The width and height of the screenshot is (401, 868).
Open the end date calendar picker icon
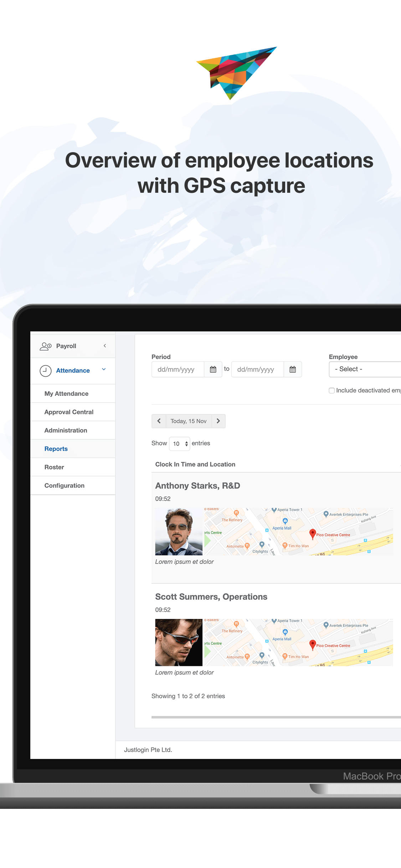pyautogui.click(x=293, y=370)
